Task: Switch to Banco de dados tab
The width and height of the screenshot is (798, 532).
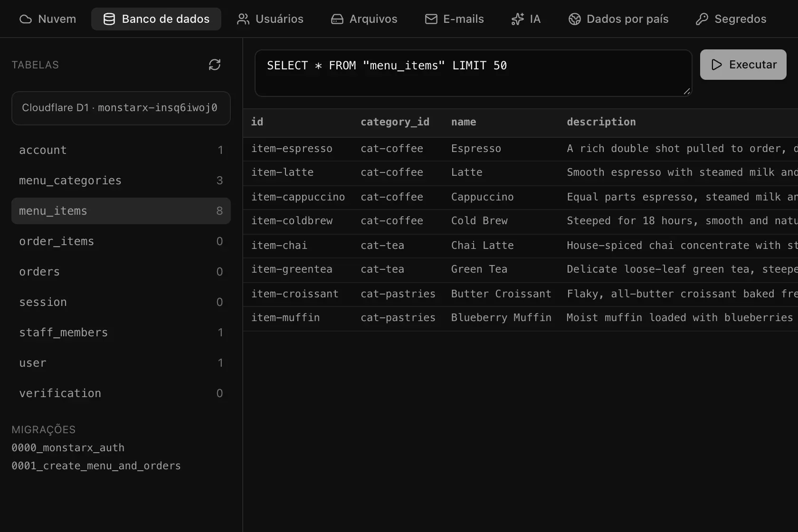Action: pyautogui.click(x=156, y=19)
